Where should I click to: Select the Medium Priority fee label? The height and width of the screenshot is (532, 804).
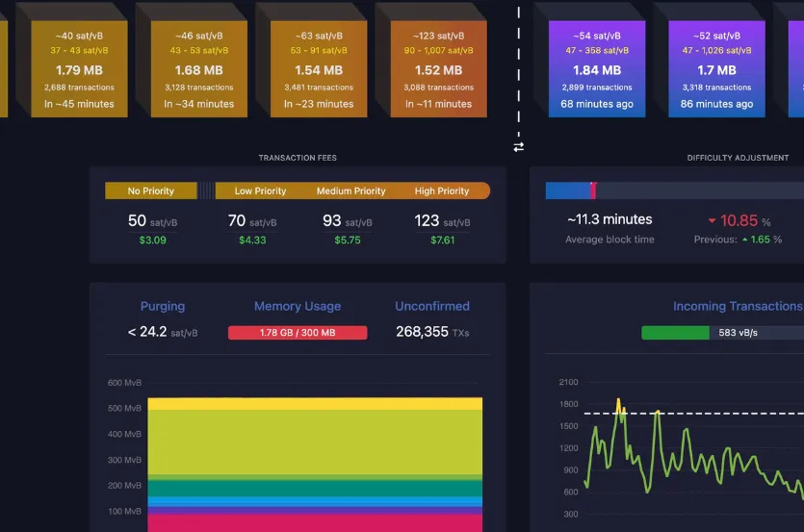coord(350,190)
